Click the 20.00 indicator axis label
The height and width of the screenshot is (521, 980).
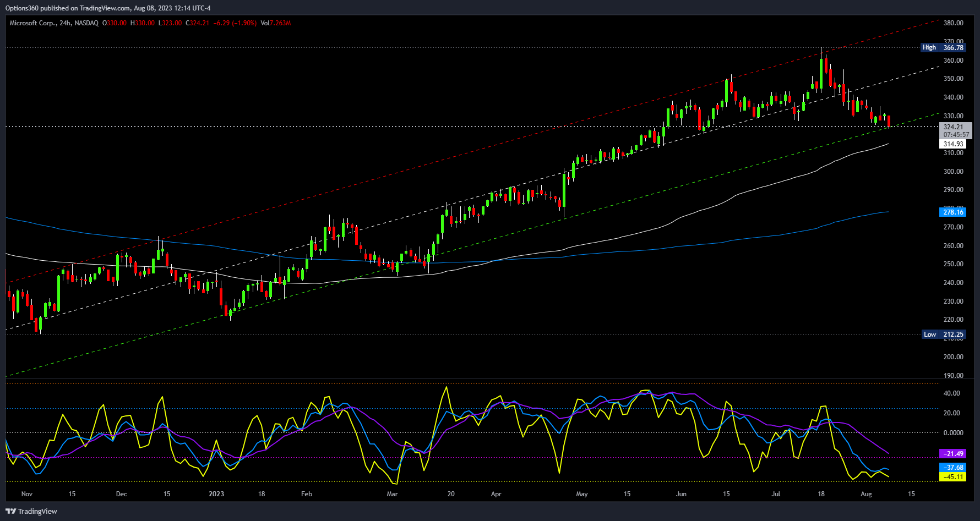952,413
